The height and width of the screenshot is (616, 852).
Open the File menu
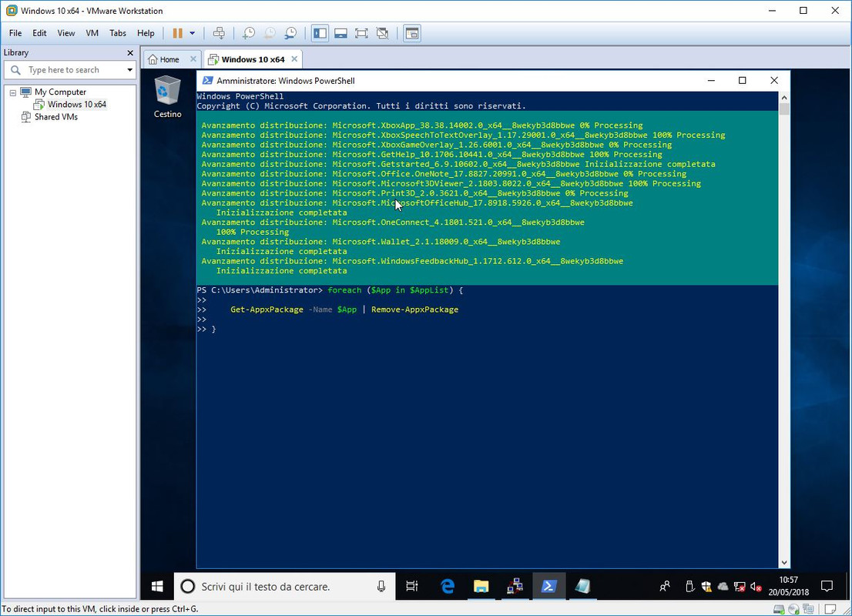[15, 33]
